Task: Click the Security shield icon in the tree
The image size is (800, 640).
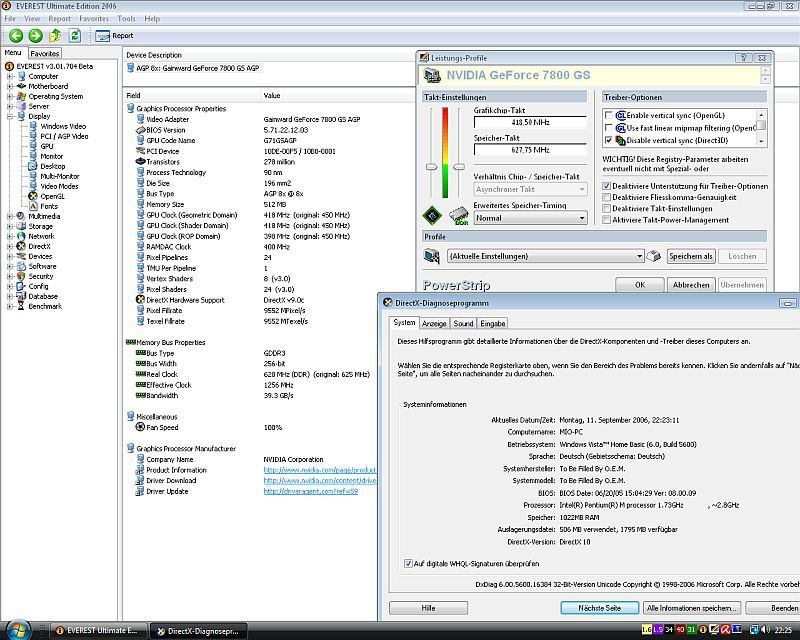Action: tap(21, 276)
